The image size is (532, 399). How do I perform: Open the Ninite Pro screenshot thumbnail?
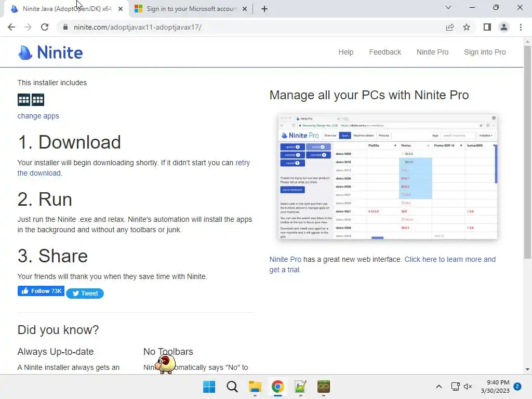point(388,177)
